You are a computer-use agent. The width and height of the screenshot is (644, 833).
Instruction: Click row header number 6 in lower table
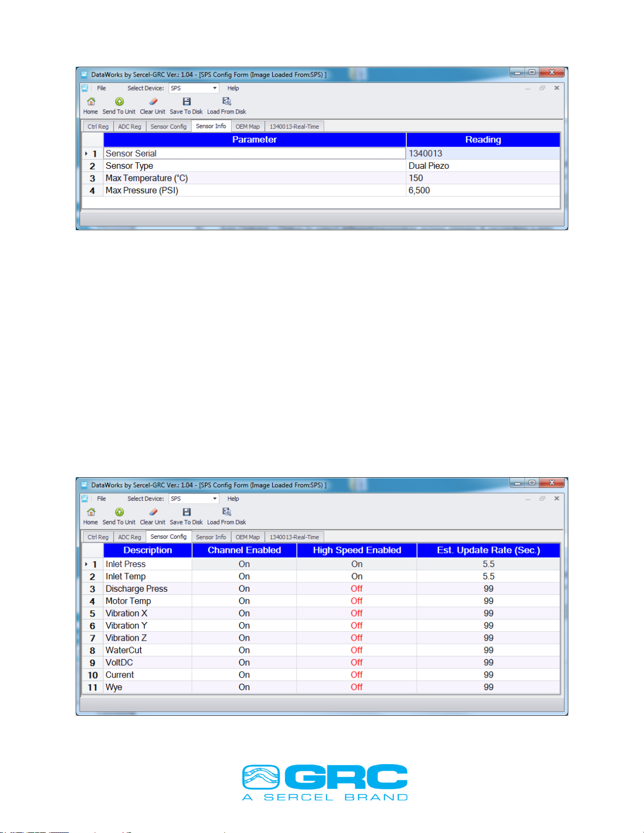93,625
